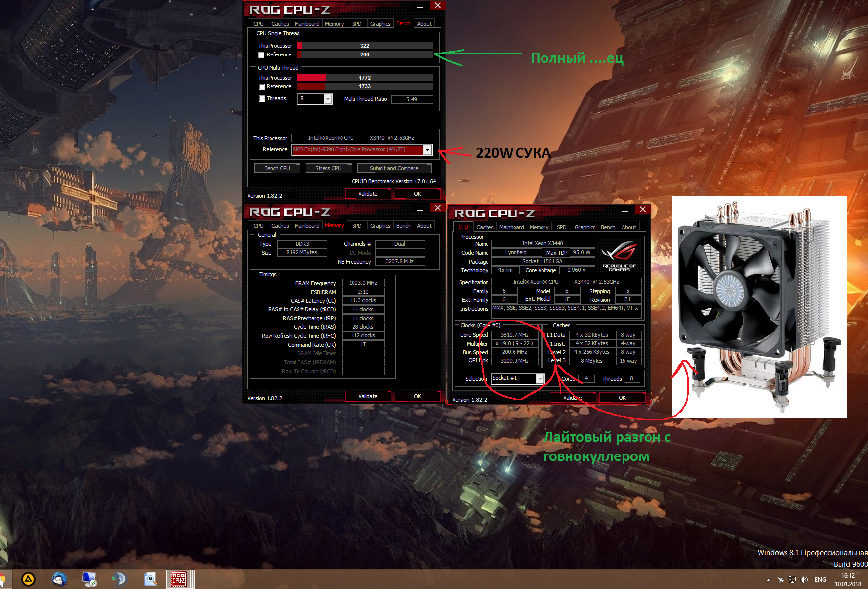Screen dimensions: 868x589
Task: Open the magnifier document taskbar icon
Action: [150, 579]
